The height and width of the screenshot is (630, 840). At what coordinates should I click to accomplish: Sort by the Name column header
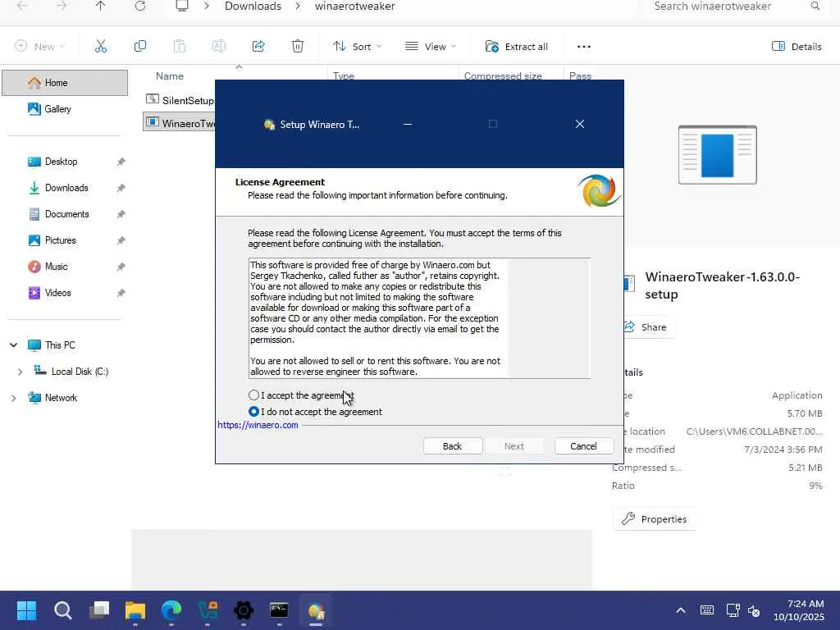point(169,76)
